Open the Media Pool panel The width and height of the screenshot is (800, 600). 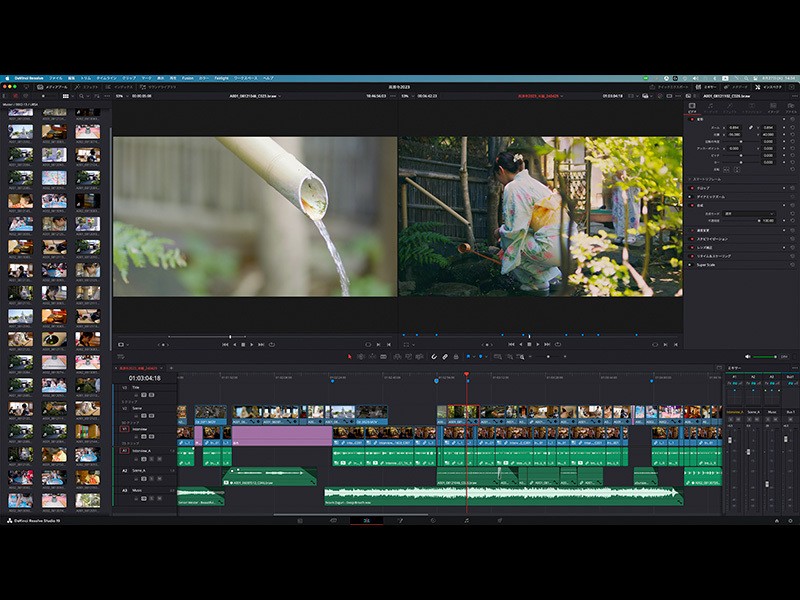tap(52, 87)
